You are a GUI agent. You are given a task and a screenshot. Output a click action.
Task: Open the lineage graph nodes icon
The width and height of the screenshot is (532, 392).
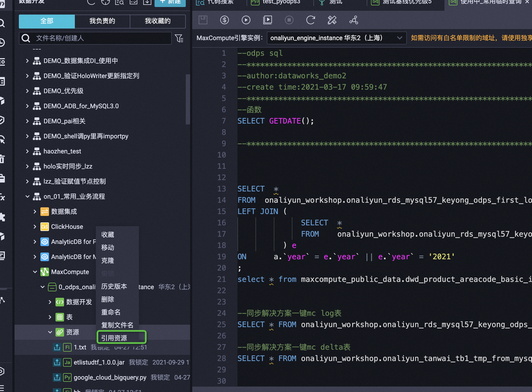coord(354,20)
